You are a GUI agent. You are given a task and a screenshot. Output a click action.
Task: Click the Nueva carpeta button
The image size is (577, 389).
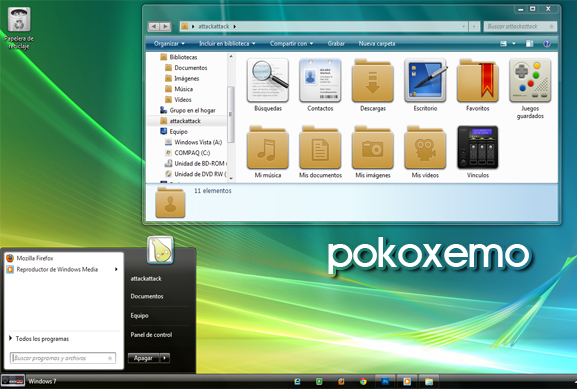pos(377,43)
